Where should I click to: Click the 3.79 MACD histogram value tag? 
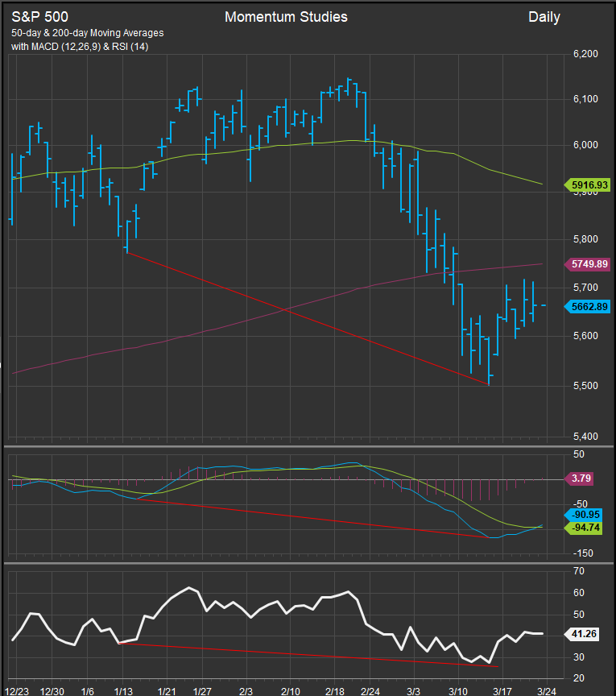point(579,478)
